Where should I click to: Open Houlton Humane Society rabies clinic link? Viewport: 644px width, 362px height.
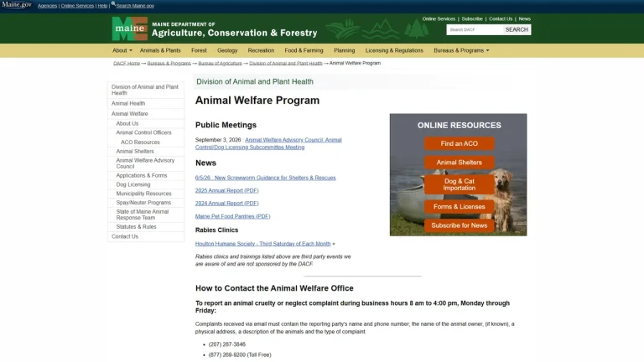(262, 244)
